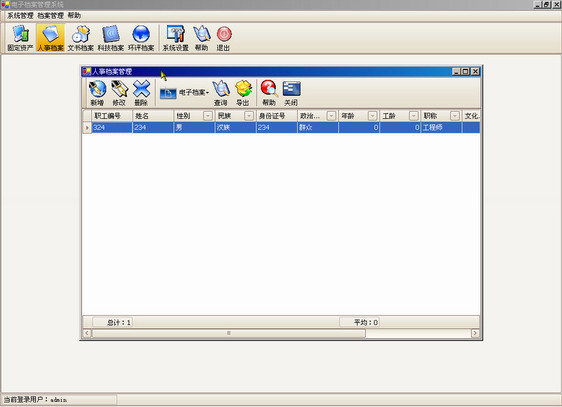
Task: Open the 性别 column filter dropdown
Action: point(208,116)
